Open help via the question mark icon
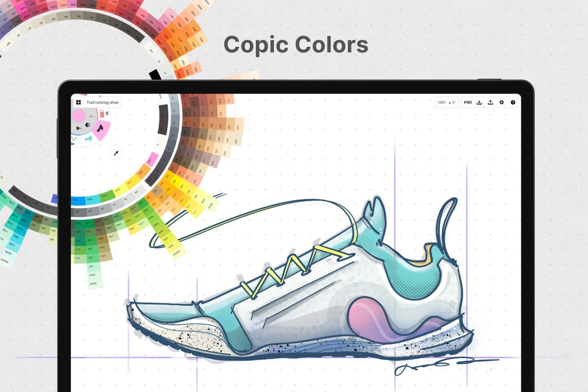Image resolution: width=588 pixels, height=392 pixels. pyautogui.click(x=513, y=102)
